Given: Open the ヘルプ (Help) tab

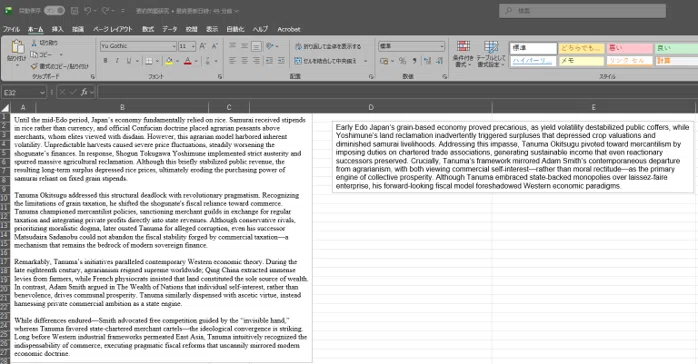Looking at the screenshot, I should pyautogui.click(x=260, y=29).
